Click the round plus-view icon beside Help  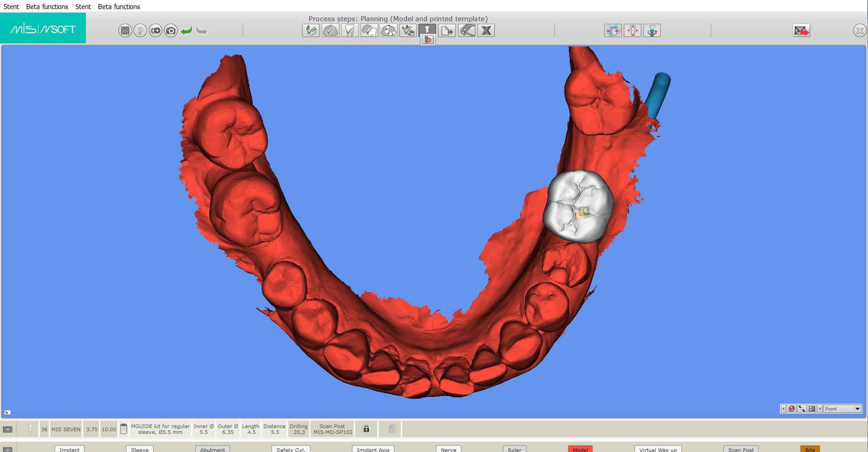(x=155, y=31)
